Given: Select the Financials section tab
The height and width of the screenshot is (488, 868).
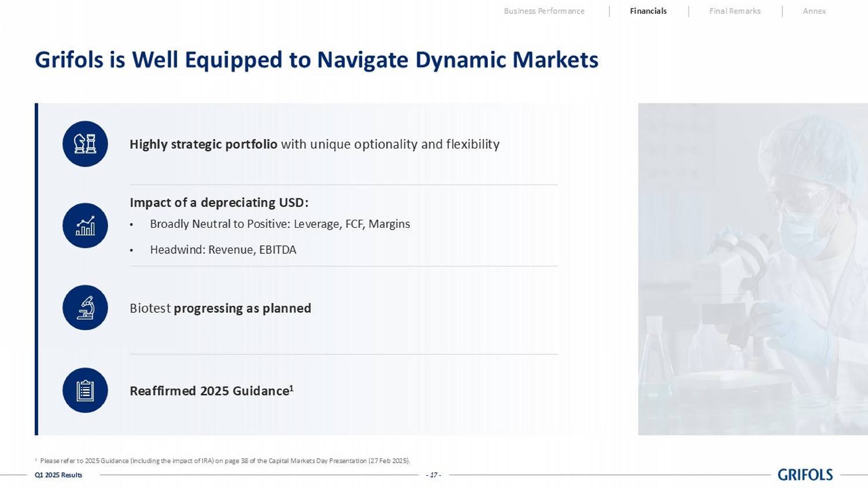Looking at the screenshot, I should pos(648,11).
